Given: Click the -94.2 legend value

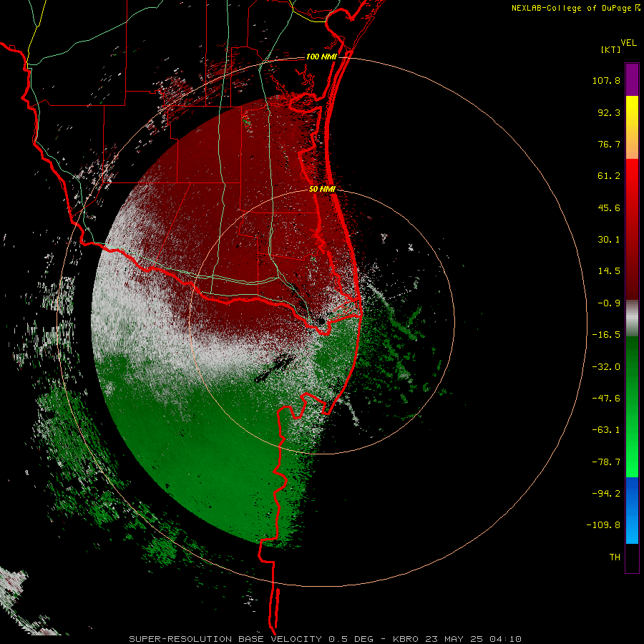Looking at the screenshot, I should coord(606,493).
